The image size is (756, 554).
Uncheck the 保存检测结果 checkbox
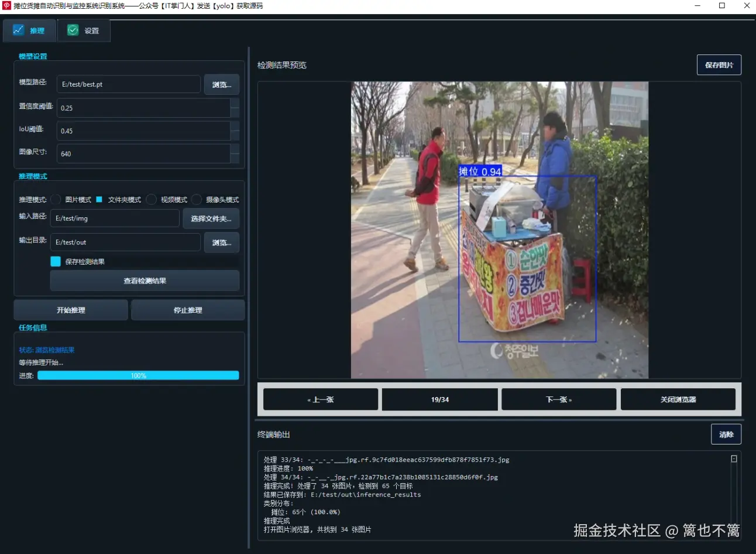pos(55,261)
